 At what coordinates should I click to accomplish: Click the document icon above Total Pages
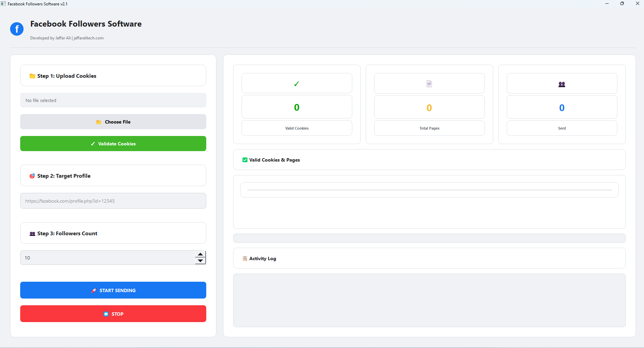pos(429,84)
